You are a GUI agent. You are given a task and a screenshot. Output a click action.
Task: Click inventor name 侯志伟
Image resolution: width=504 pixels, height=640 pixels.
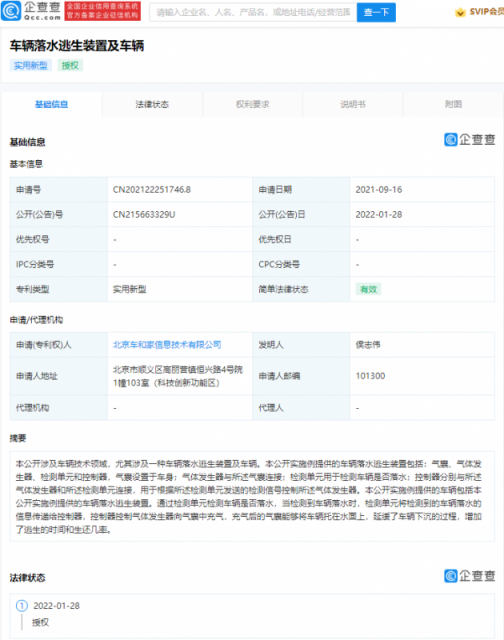coord(368,345)
